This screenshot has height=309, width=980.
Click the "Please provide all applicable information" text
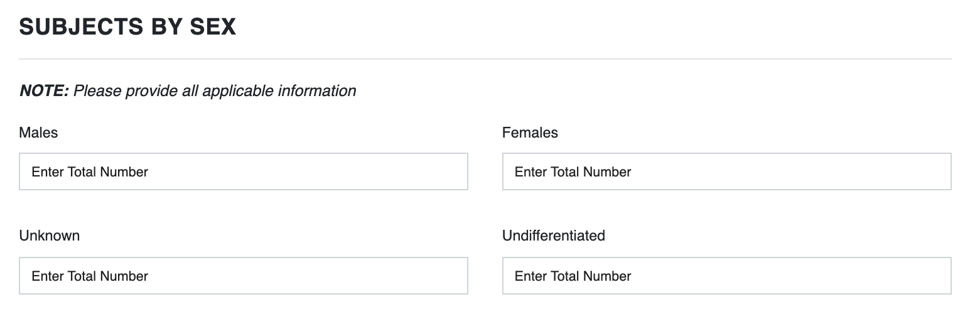[215, 91]
